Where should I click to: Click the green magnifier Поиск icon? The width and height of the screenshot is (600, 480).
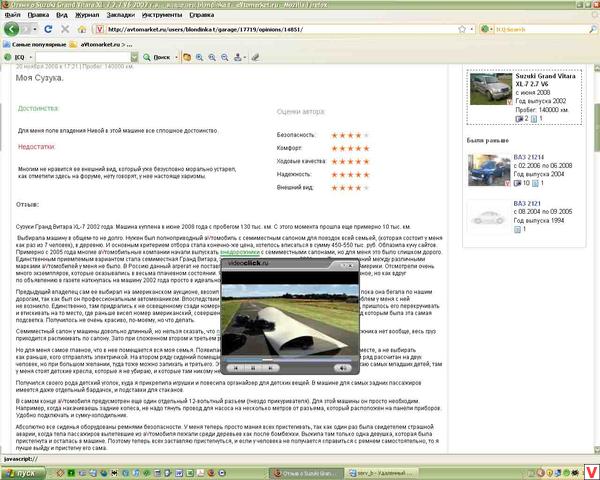point(147,57)
